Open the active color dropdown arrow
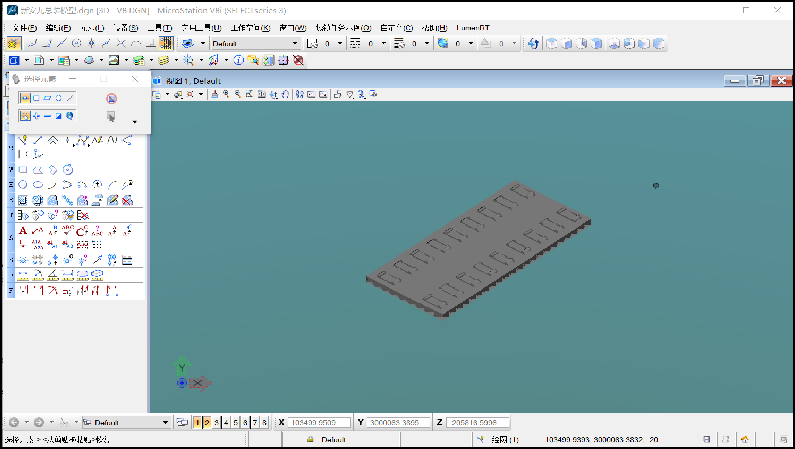Image resolution: width=795 pixels, height=449 pixels. (340, 44)
